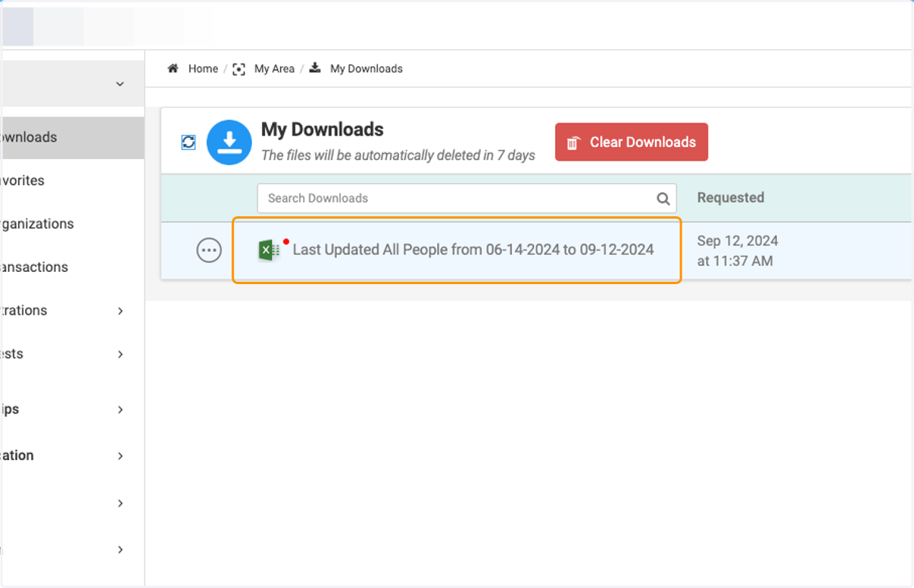The height and width of the screenshot is (588, 914).
Task: Go to My Area in the breadcrumb
Action: click(274, 69)
